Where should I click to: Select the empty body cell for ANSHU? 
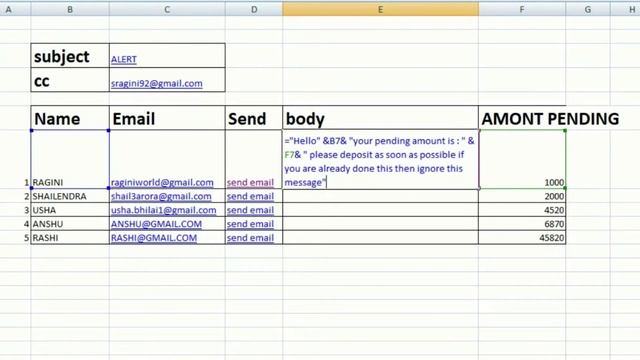coord(380,224)
